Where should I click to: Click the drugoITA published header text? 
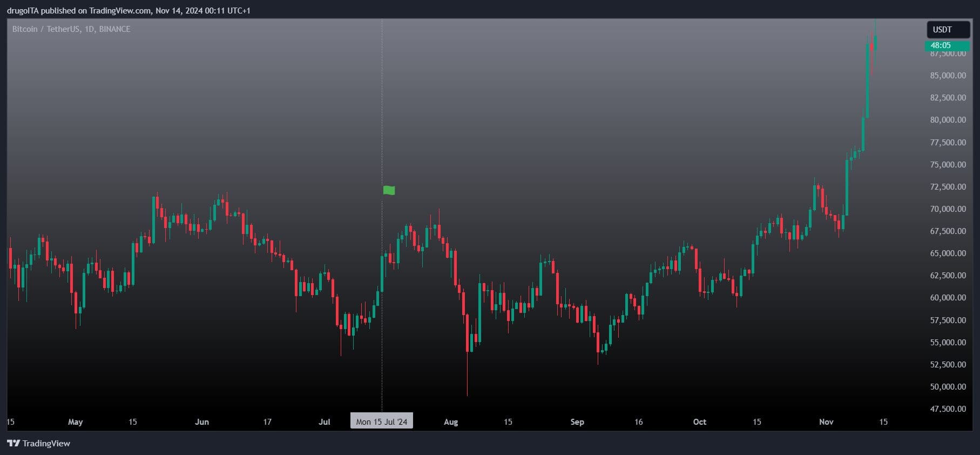click(x=129, y=11)
